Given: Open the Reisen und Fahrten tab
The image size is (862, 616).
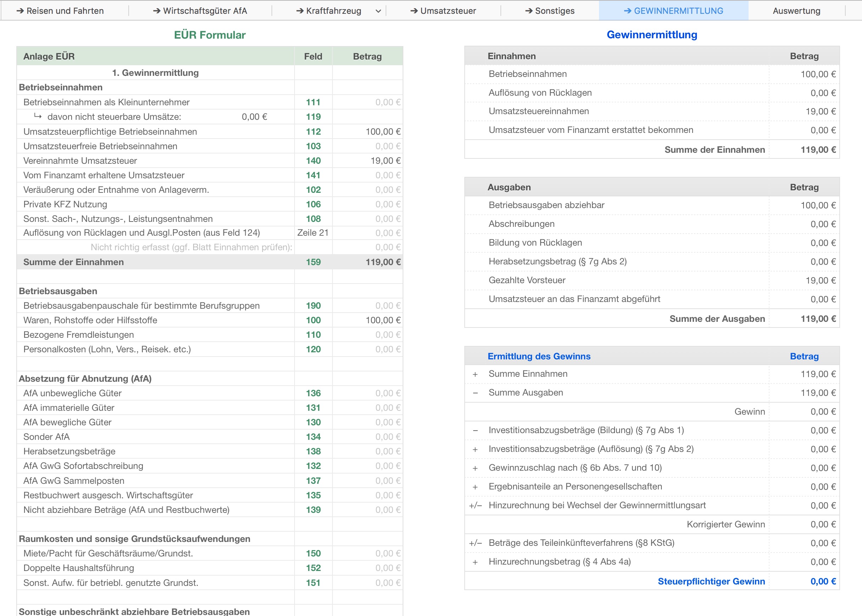Looking at the screenshot, I should pos(60,11).
